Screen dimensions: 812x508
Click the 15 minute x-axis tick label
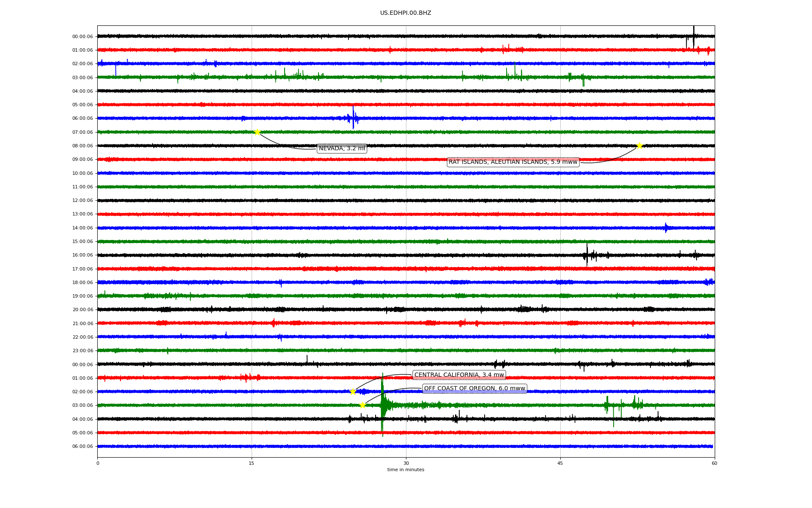pos(252,463)
